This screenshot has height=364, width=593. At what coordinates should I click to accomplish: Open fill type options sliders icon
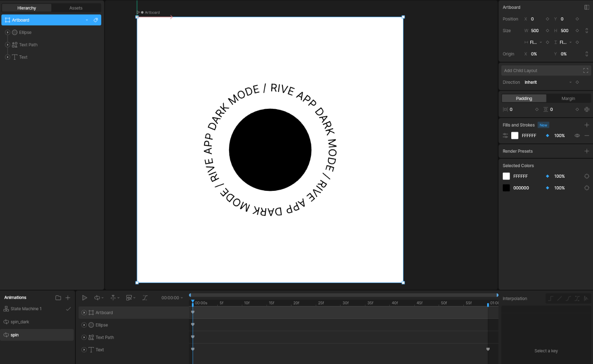coord(505,135)
